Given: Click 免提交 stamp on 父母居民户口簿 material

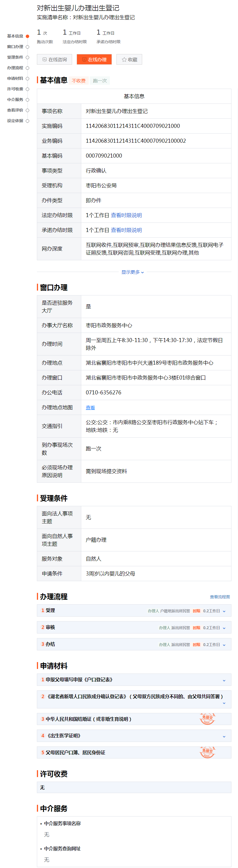Looking at the screenshot, I should [x=207, y=752].
